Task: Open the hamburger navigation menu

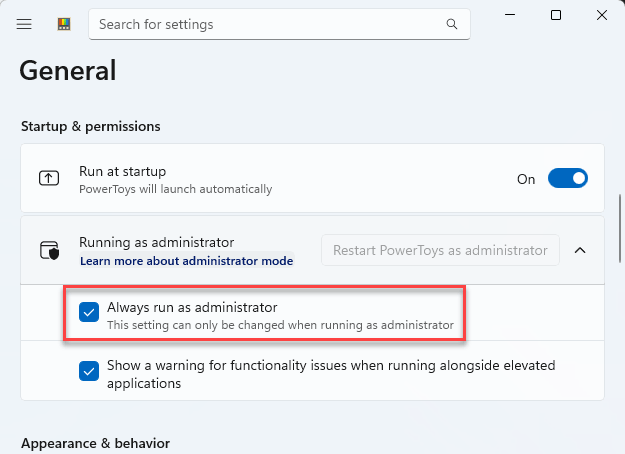Action: pos(24,24)
